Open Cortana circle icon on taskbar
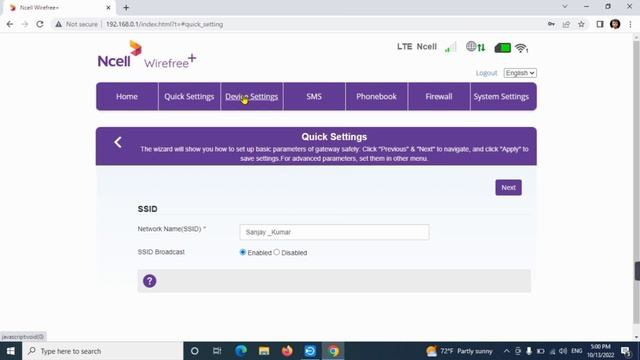This screenshot has height=360, width=640. tap(195, 351)
